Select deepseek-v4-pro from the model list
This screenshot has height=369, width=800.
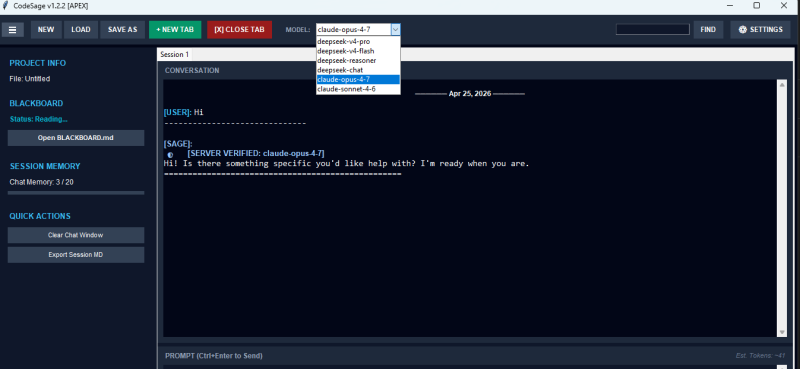358,41
